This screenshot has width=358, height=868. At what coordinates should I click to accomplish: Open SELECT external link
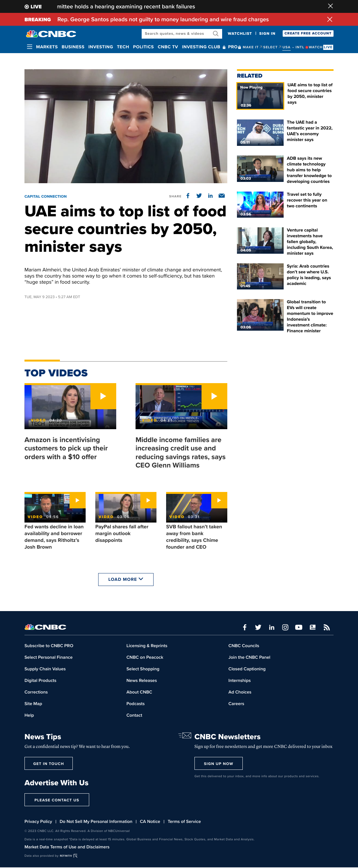(272, 47)
